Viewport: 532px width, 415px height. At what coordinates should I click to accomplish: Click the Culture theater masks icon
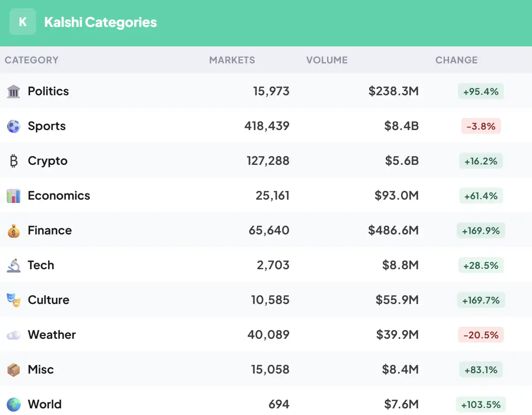14,300
